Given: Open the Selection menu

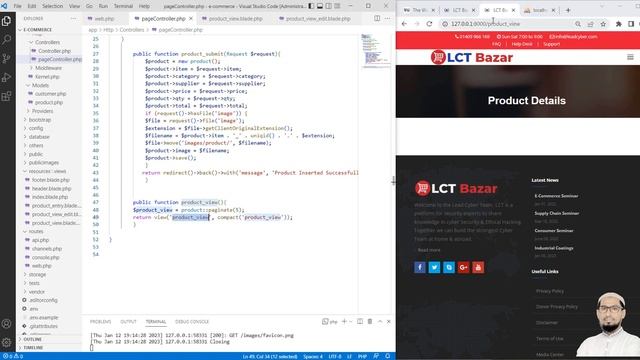Looking at the screenshot, I should pos(53,6).
